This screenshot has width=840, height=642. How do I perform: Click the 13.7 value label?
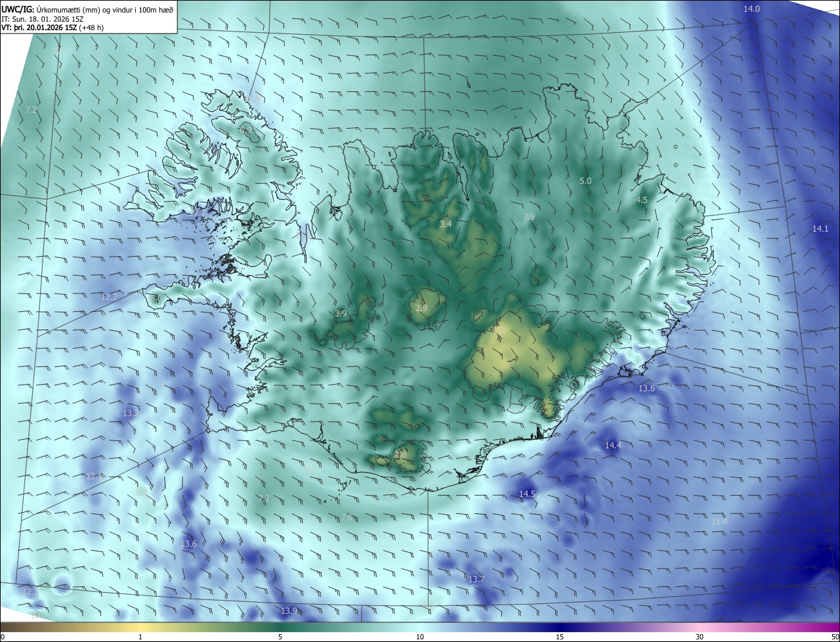476,579
